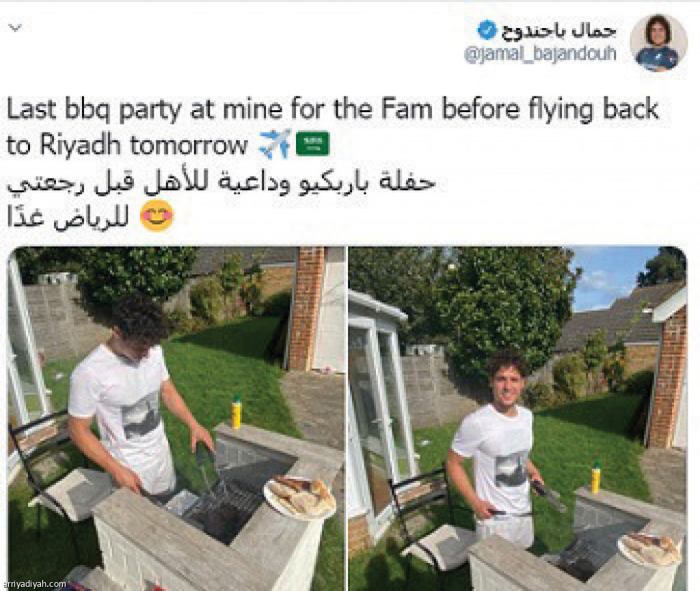Click the Saudi flag emoji
700x591 pixels.
tap(312, 144)
